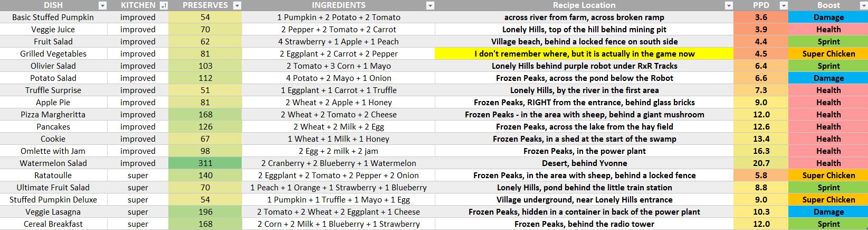Screen dimensions: 868x230
Task: Open the KITCHEN column sort filter button
Action: [x=163, y=6]
